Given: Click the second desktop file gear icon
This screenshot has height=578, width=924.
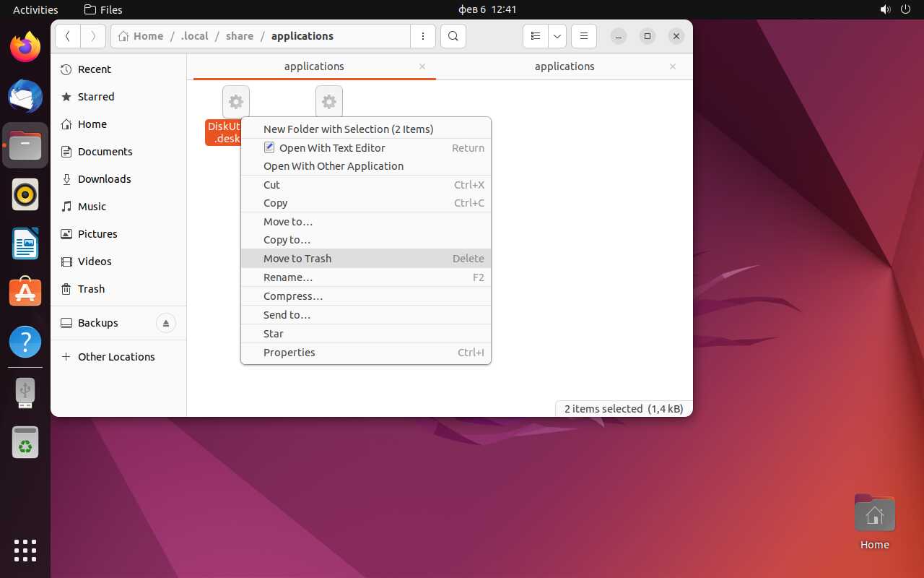Looking at the screenshot, I should coord(329,102).
